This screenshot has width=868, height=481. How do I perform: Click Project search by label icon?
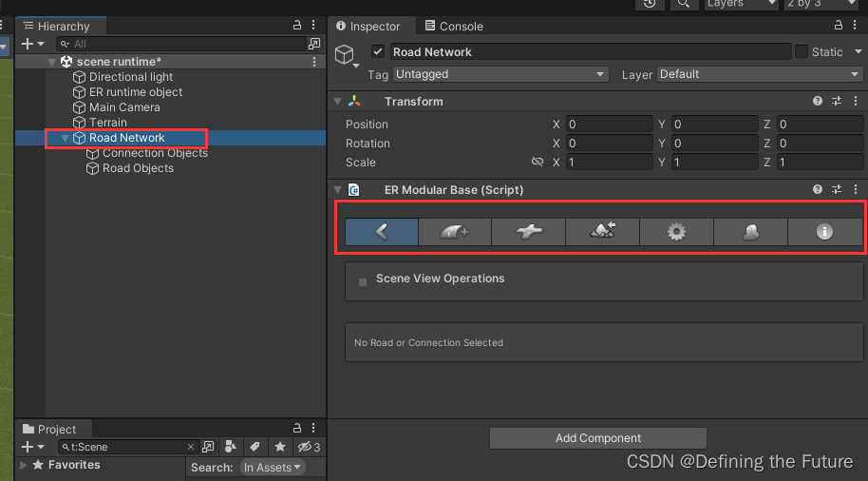click(255, 447)
